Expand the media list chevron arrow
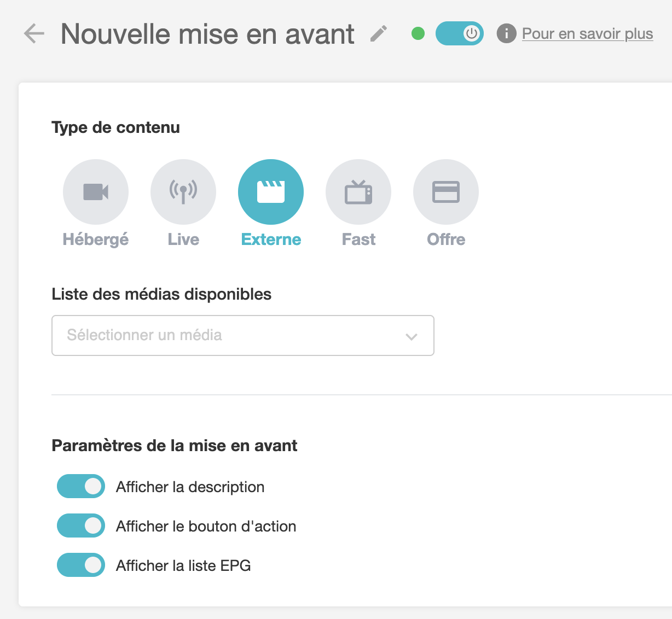This screenshot has height=619, width=672. click(x=412, y=336)
